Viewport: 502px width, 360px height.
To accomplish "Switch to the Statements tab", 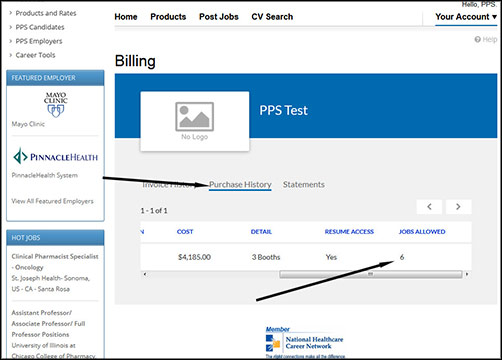I will 304,184.
